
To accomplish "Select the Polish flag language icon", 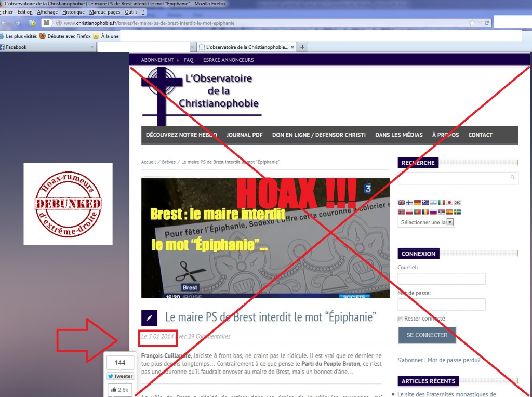I will (x=409, y=212).
